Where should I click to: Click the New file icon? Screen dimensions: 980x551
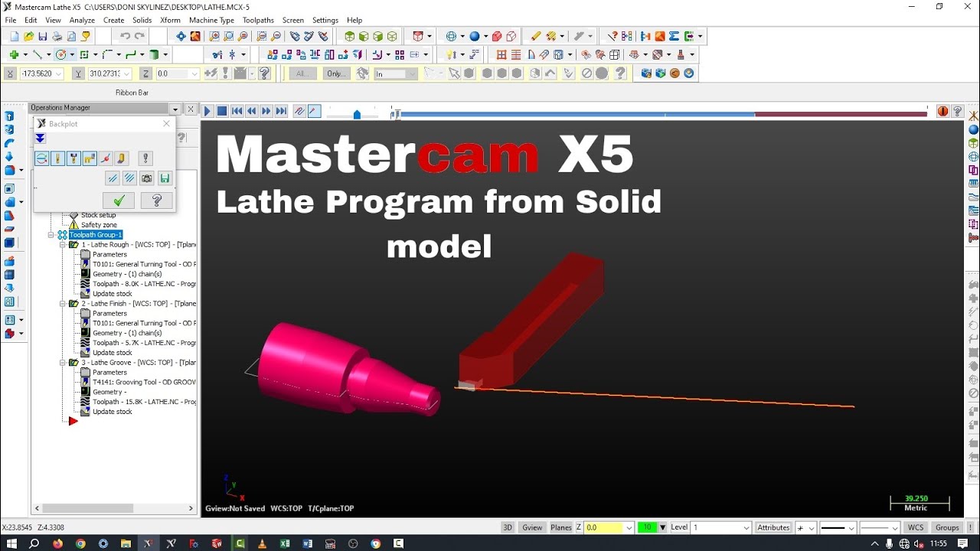[x=15, y=36]
